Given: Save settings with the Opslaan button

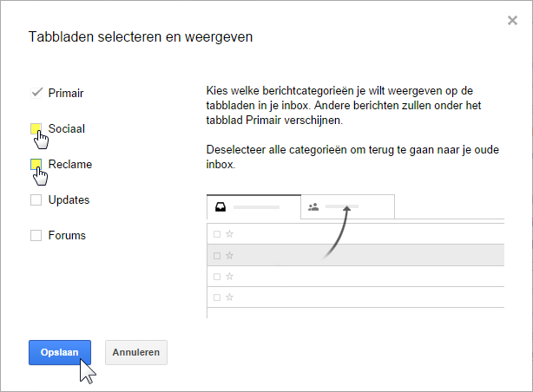Looking at the screenshot, I should (x=60, y=352).
